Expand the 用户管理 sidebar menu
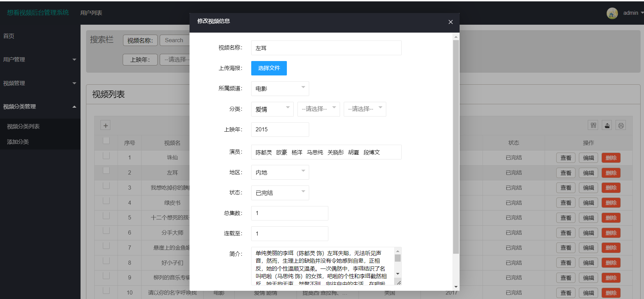The height and width of the screenshot is (299, 644). [40, 59]
